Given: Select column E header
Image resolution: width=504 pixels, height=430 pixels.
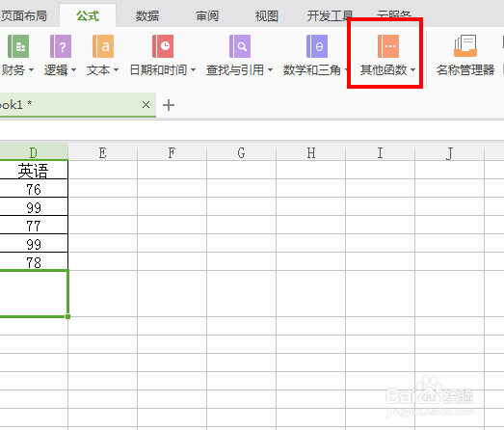Looking at the screenshot, I should pos(103,151).
